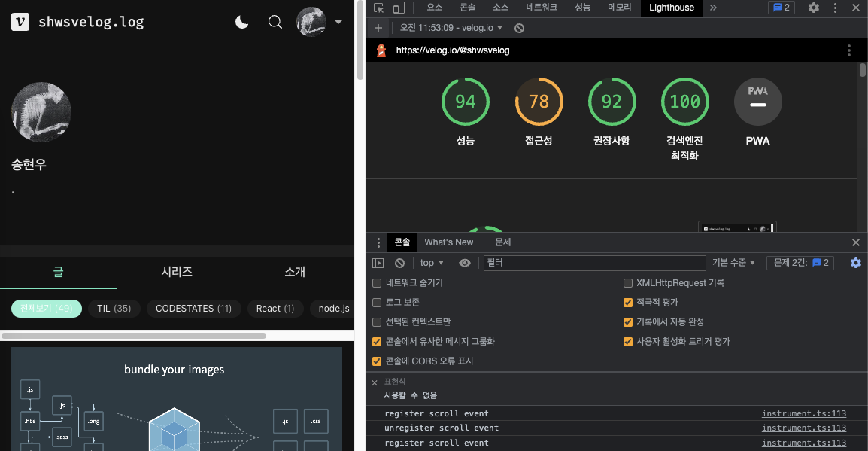Disable 콘솔에서 유사한 메시지 그룹화 checkbox

377,341
